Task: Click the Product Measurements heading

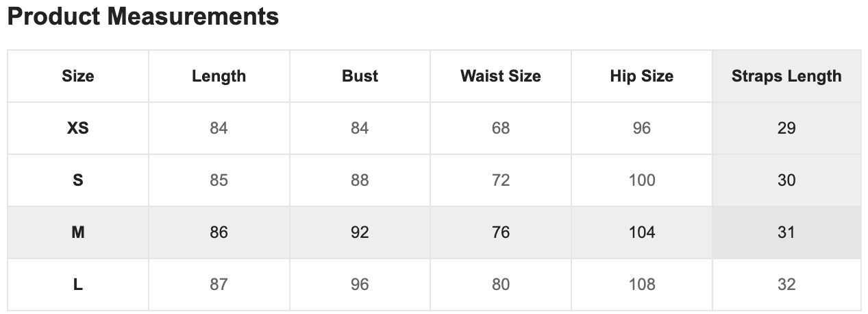Action: tap(142, 16)
